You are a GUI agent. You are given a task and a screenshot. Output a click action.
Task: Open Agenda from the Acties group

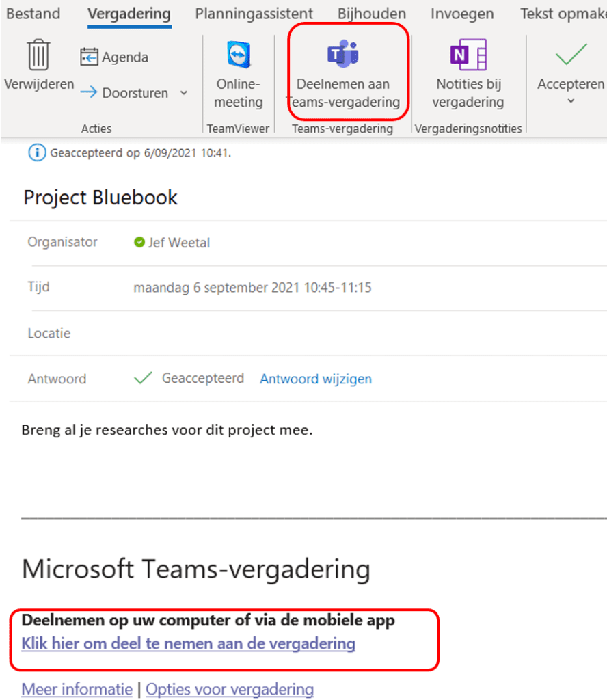[x=114, y=57]
